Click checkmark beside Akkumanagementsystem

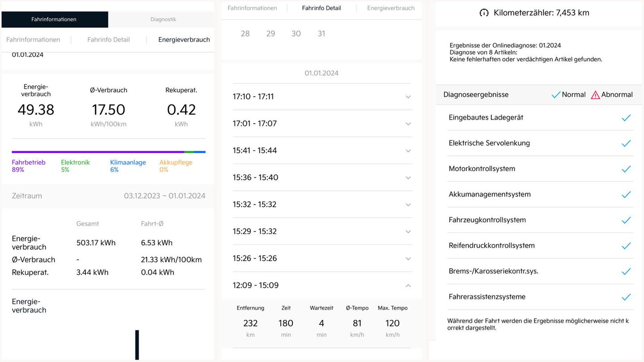[x=626, y=194]
